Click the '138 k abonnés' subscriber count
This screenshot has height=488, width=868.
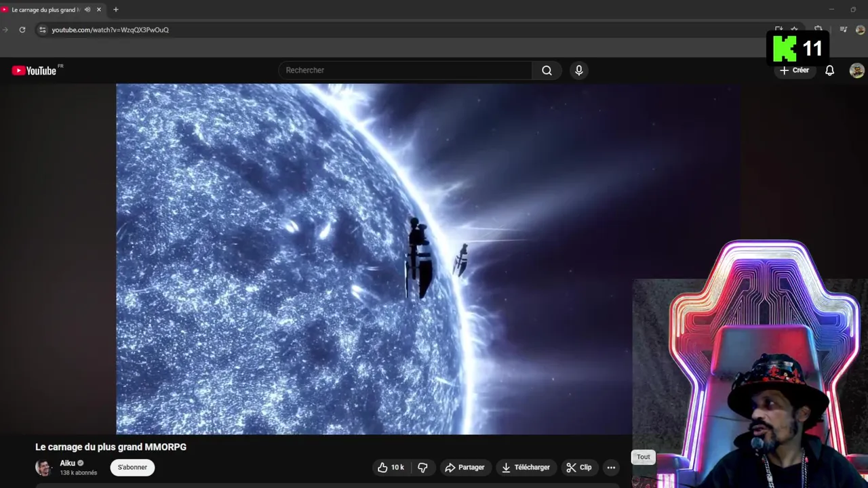click(x=79, y=473)
